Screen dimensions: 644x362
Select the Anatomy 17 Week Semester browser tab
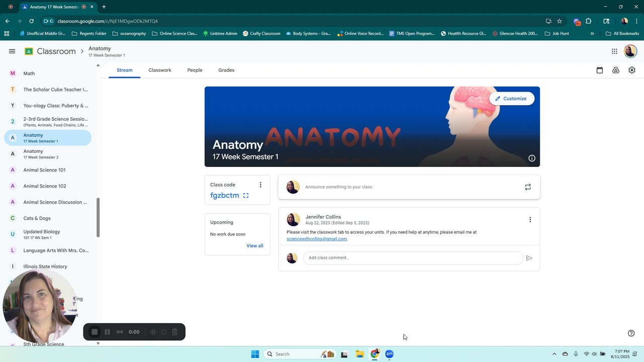pyautogui.click(x=58, y=7)
